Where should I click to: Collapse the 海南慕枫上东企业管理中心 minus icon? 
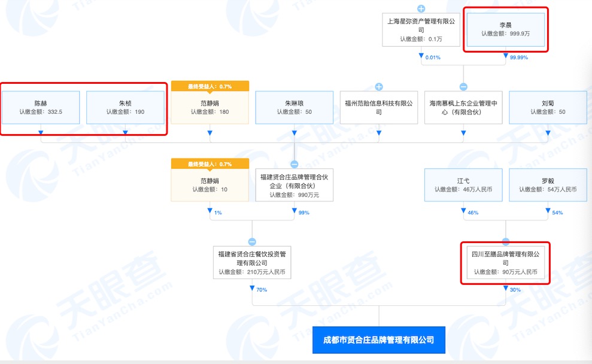tap(463, 87)
